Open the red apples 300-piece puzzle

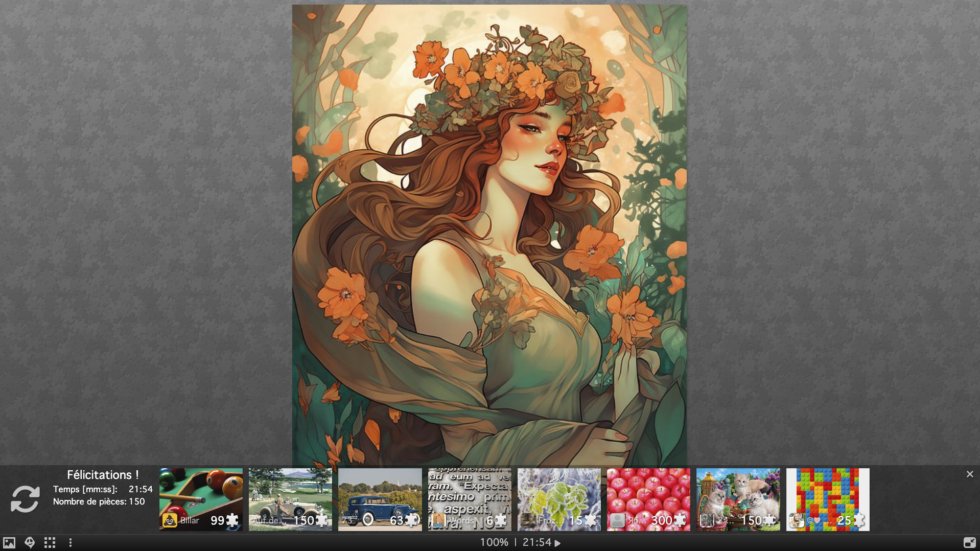648,499
